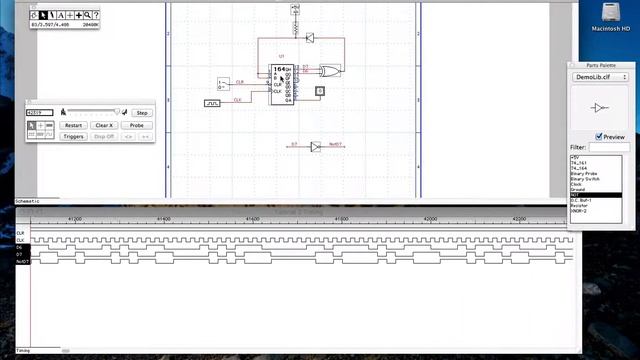Viewport: 640px width, 360px height.
Task: Pick the bold plus bus tool
Action: tap(79, 15)
